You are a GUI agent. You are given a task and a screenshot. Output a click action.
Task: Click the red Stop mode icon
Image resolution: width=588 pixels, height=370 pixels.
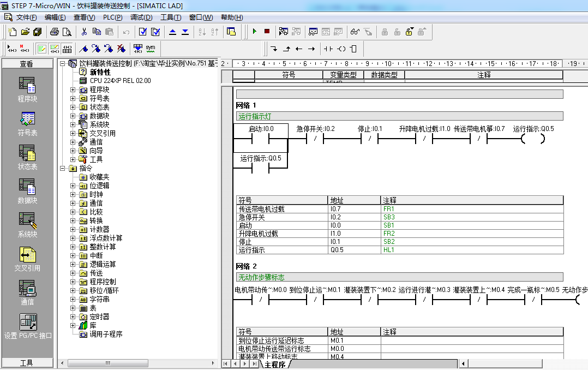pos(267,32)
